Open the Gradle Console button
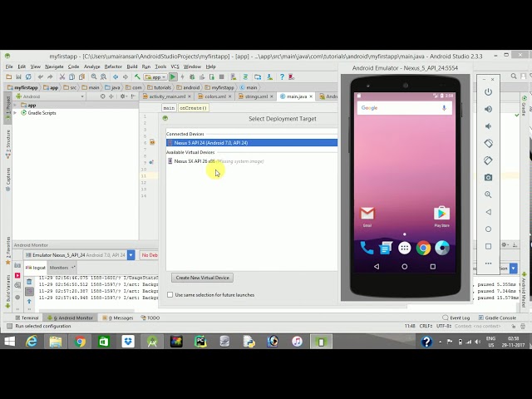 pyautogui.click(x=497, y=318)
